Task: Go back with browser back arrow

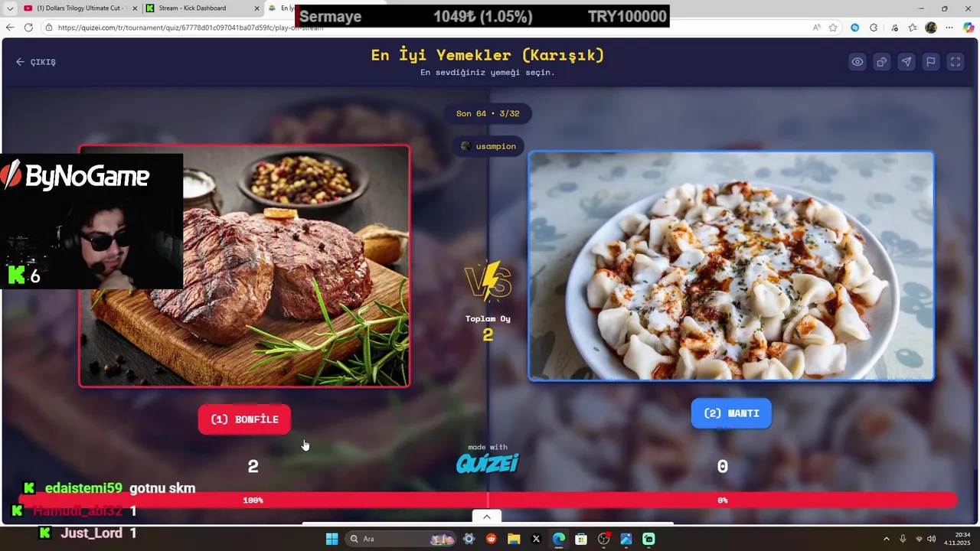Action: click(x=10, y=28)
